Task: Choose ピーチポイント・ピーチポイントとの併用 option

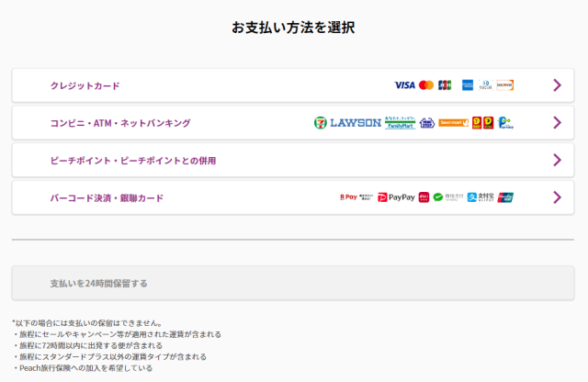Action: click(x=133, y=160)
